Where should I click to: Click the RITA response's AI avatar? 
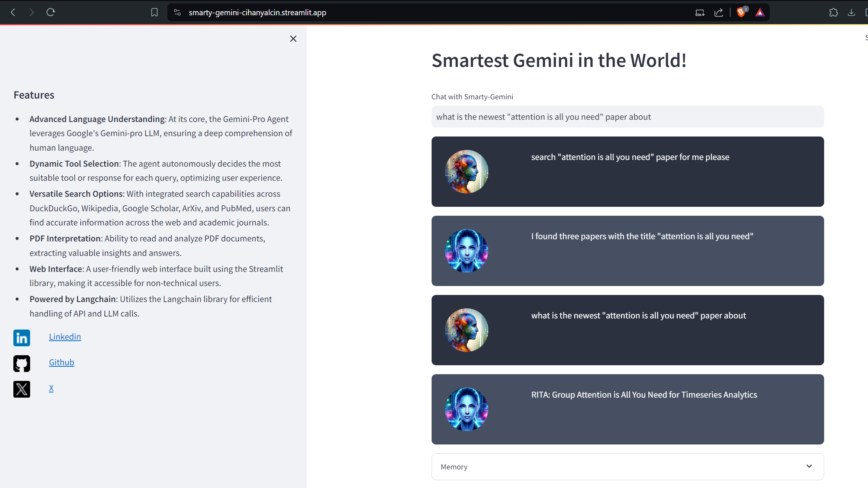(466, 409)
